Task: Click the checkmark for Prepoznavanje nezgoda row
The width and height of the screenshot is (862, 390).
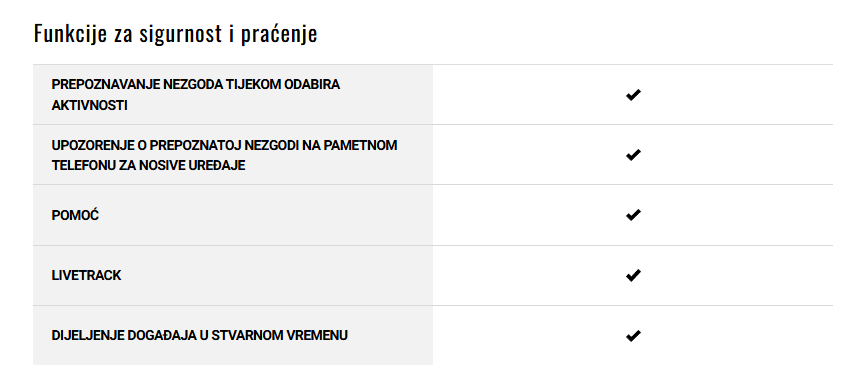Action: 633,95
